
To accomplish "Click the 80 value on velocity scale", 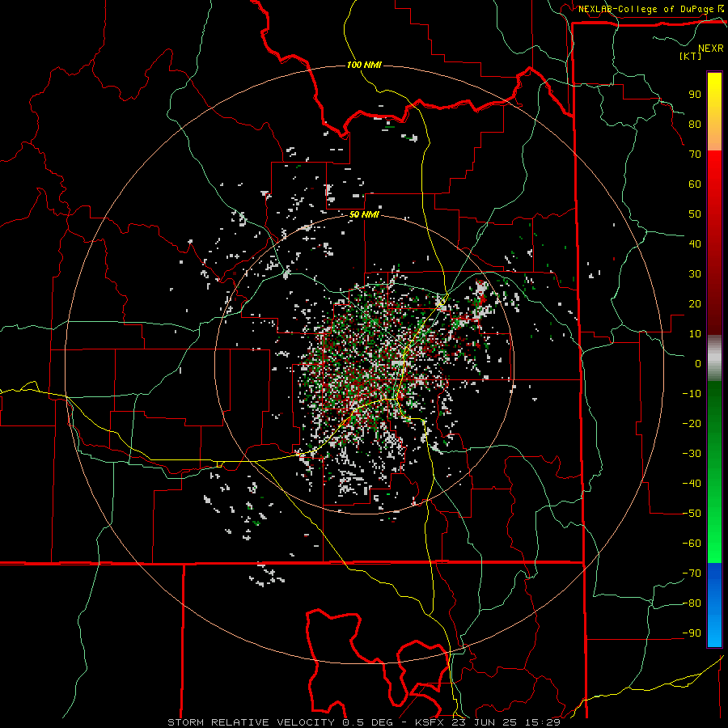I will click(695, 124).
